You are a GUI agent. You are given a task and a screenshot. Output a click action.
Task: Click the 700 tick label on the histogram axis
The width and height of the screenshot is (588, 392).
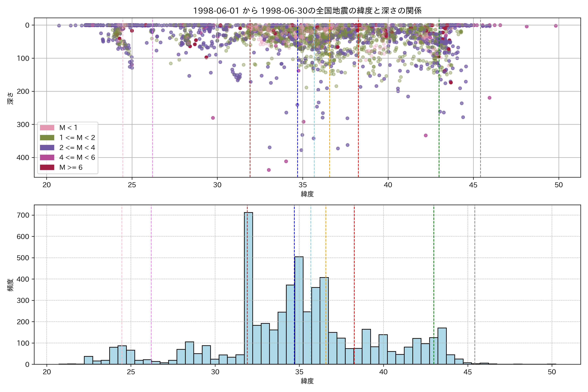click(x=23, y=215)
